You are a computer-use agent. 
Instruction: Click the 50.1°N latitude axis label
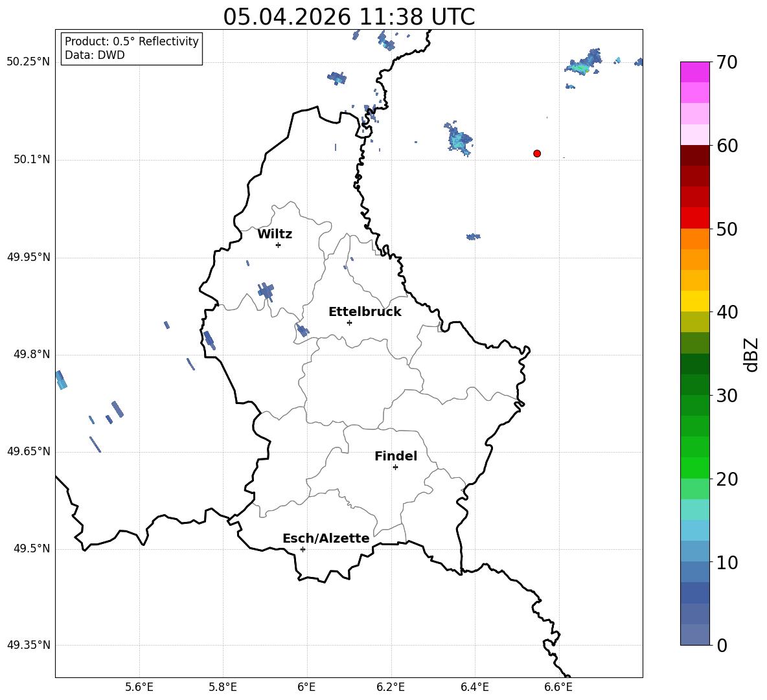point(31,160)
